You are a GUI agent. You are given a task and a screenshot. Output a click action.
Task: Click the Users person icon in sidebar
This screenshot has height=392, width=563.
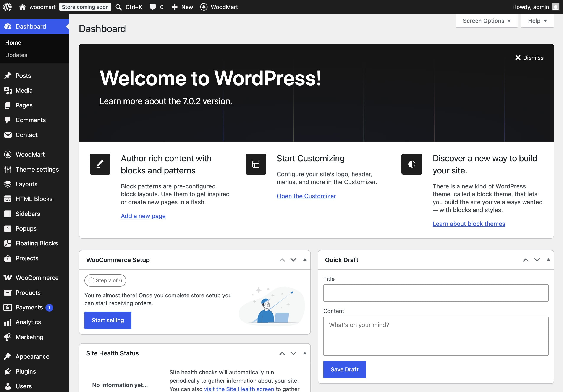8,386
